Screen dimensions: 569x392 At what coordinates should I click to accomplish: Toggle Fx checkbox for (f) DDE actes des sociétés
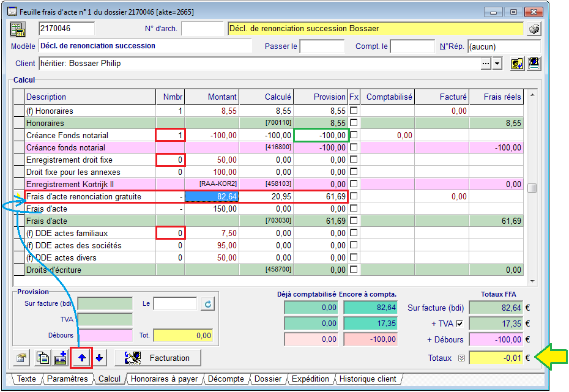click(x=354, y=245)
